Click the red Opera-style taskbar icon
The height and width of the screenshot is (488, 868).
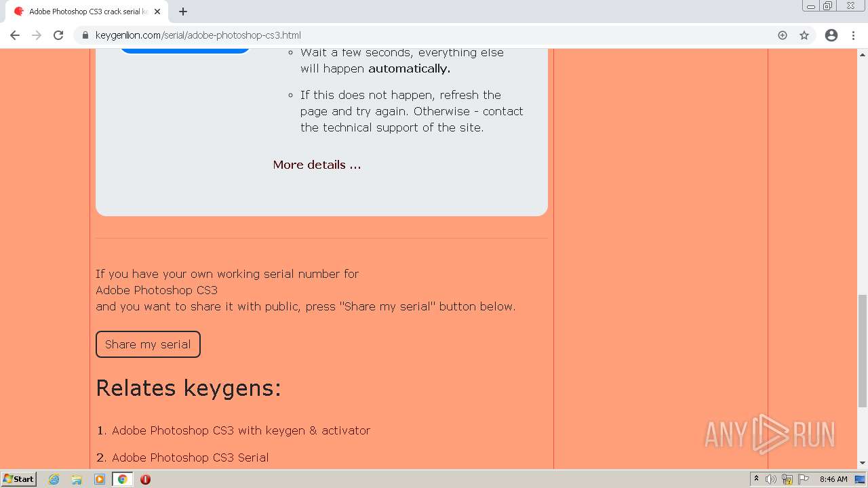(x=145, y=479)
